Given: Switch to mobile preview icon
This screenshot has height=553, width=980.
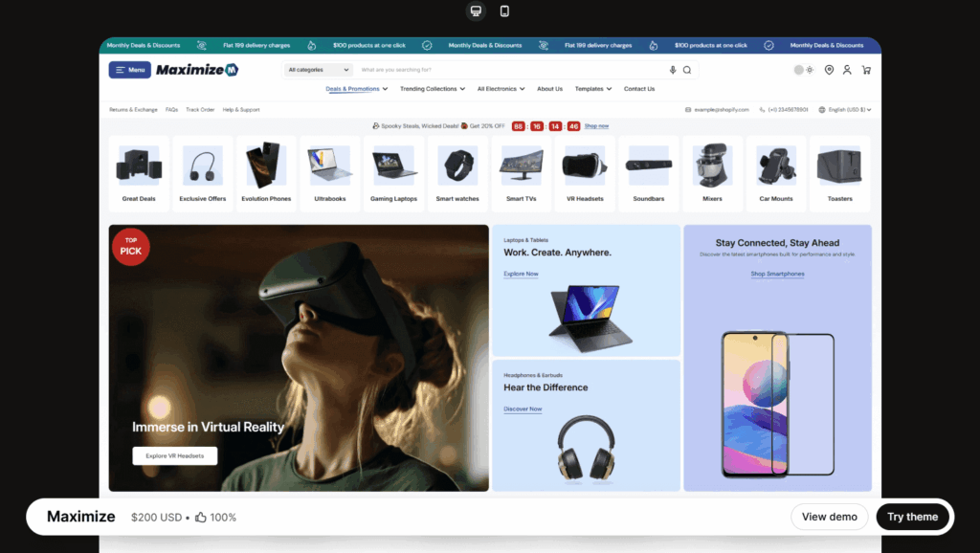Looking at the screenshot, I should [x=504, y=11].
